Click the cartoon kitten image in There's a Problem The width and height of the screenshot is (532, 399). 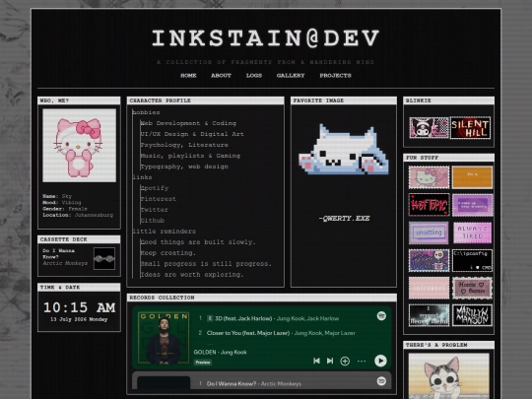click(448, 376)
